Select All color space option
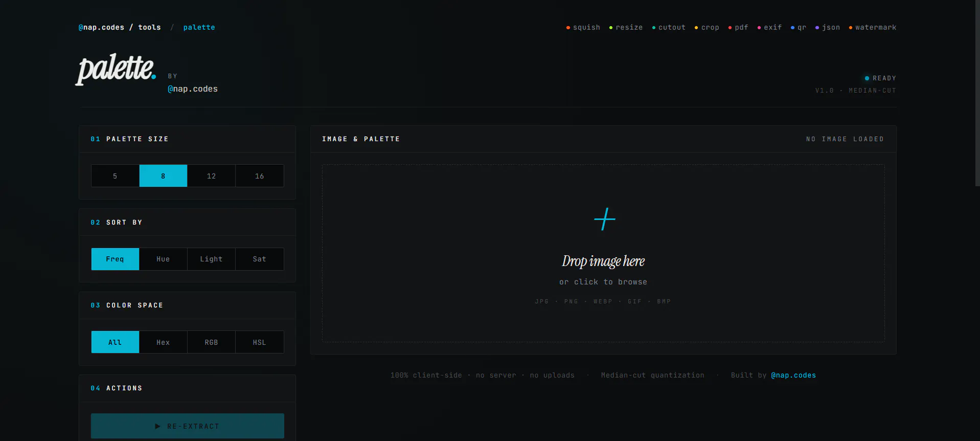980x441 pixels. coord(115,342)
